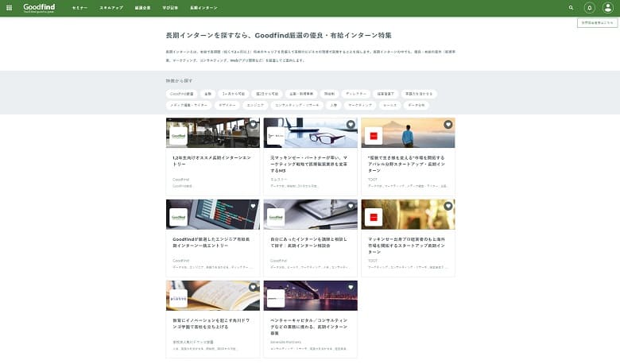
Task: Open 長期インターン in the top navigation
Action: click(203, 8)
